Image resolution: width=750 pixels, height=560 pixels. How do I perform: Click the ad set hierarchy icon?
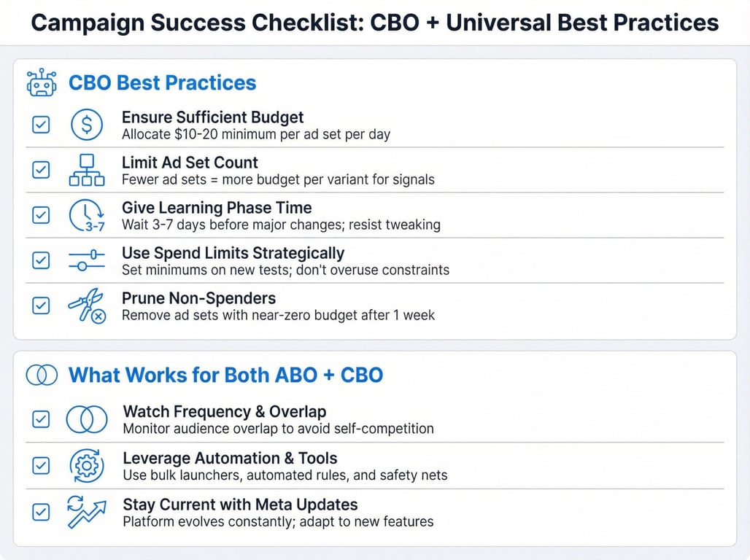[x=86, y=170]
